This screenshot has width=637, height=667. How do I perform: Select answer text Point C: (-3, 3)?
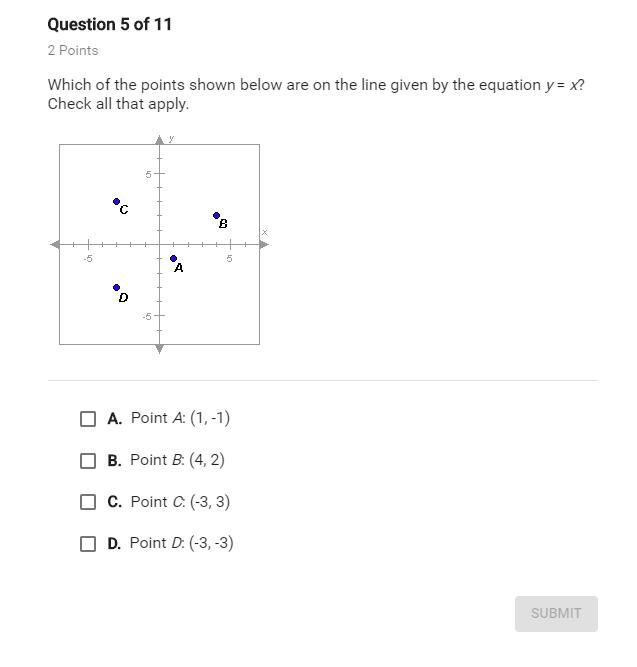(x=180, y=502)
